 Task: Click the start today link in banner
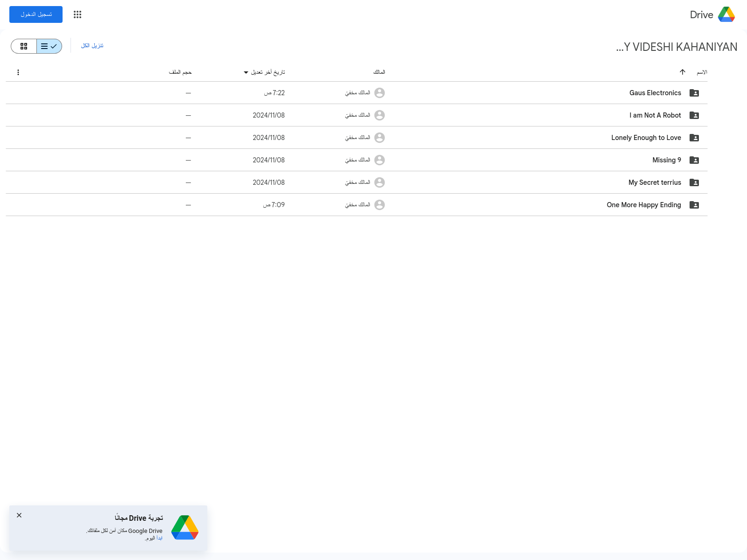tap(159, 538)
